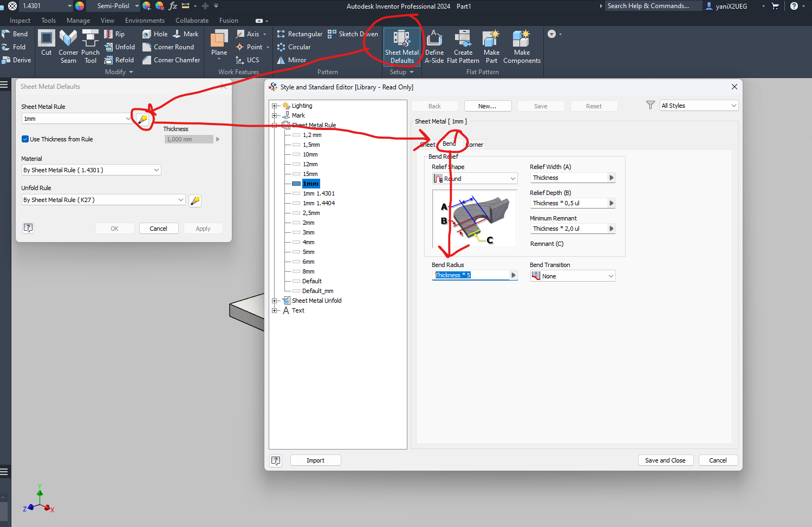Viewport: 812px width, 527px height.
Task: Click the Import button
Action: (315, 460)
